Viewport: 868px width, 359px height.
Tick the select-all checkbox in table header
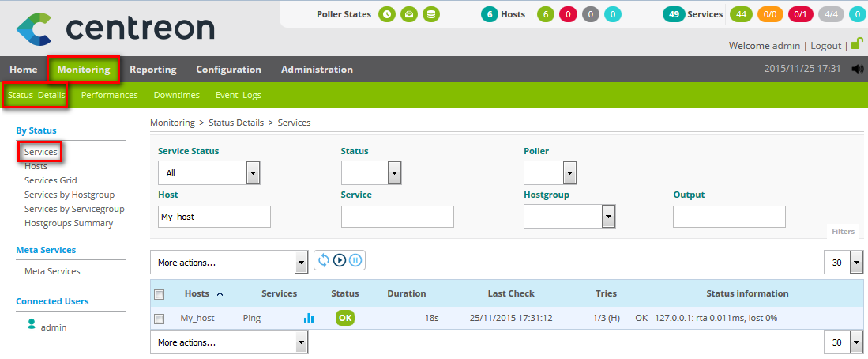[x=160, y=295]
